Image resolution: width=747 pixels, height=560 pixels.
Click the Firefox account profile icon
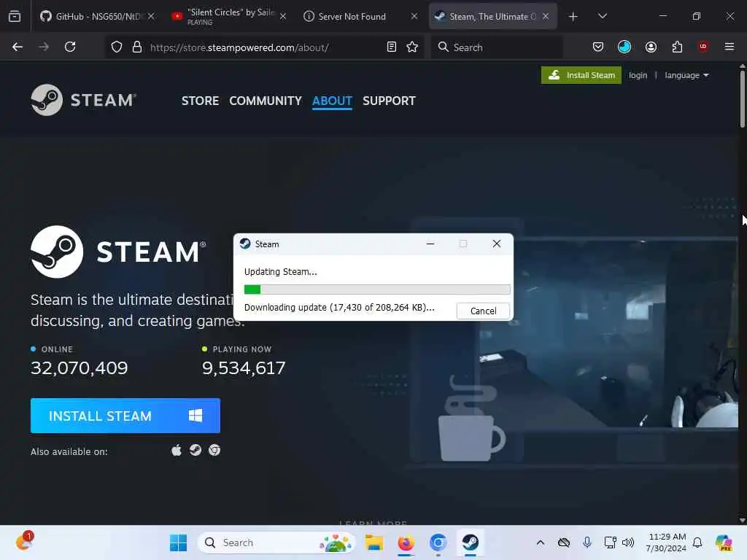[651, 47]
